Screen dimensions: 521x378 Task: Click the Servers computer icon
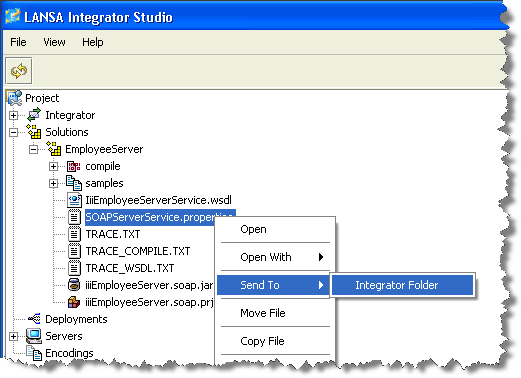34,336
